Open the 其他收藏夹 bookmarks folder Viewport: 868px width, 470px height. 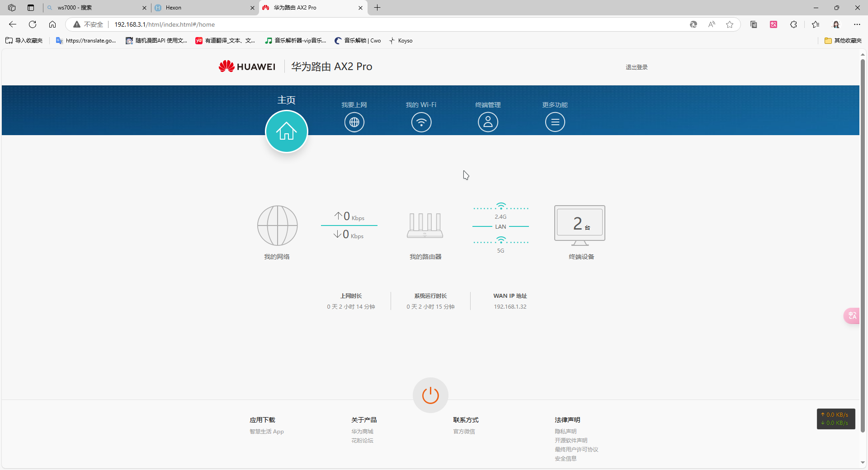tap(843, 41)
